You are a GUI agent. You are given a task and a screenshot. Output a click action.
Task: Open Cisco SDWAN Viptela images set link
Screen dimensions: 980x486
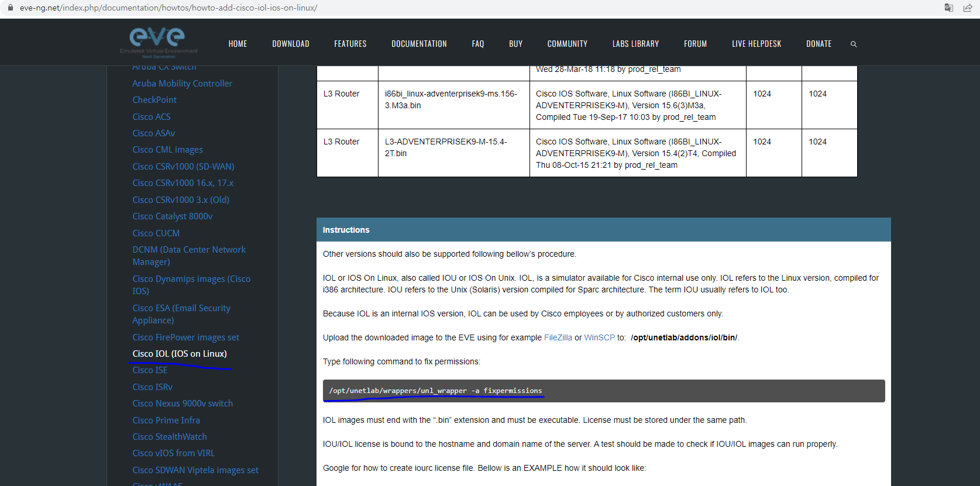tap(195, 470)
